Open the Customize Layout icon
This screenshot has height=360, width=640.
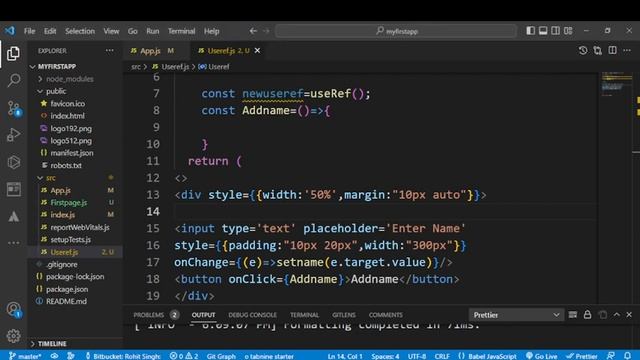tap(568, 31)
